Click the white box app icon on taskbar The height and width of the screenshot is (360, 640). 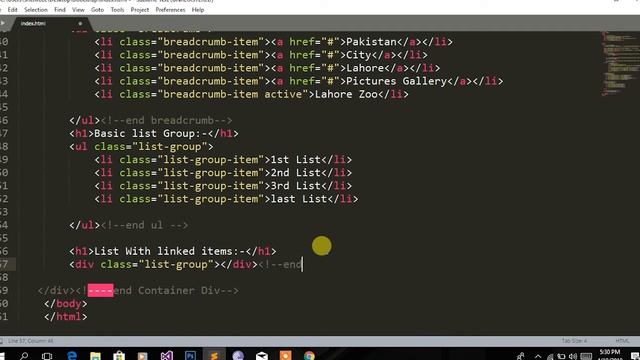point(262,356)
